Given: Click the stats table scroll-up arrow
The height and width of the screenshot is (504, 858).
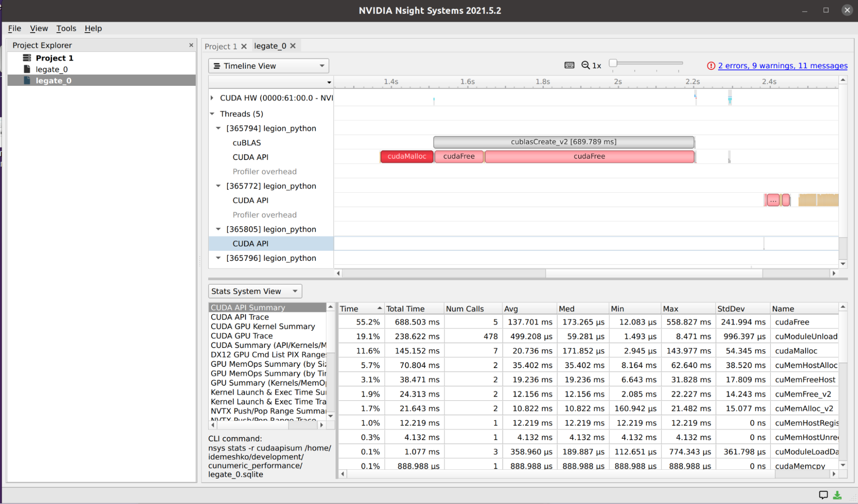Looking at the screenshot, I should (843, 307).
